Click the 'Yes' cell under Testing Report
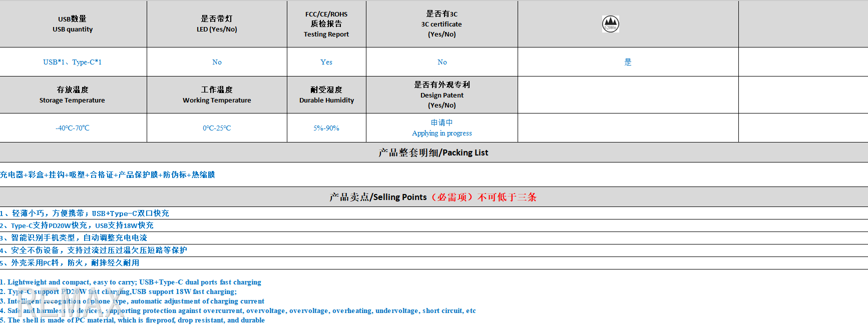 [x=326, y=62]
